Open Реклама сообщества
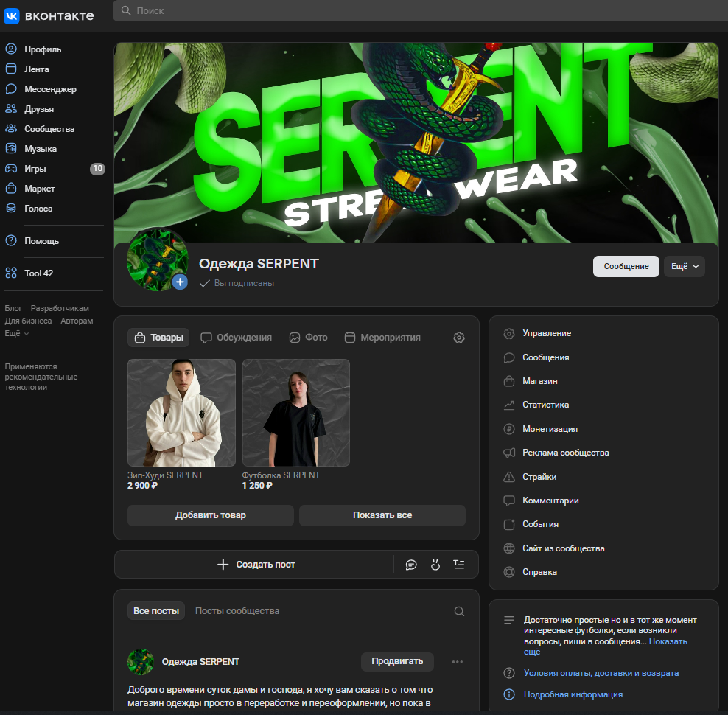The image size is (728, 715). [x=556, y=453]
